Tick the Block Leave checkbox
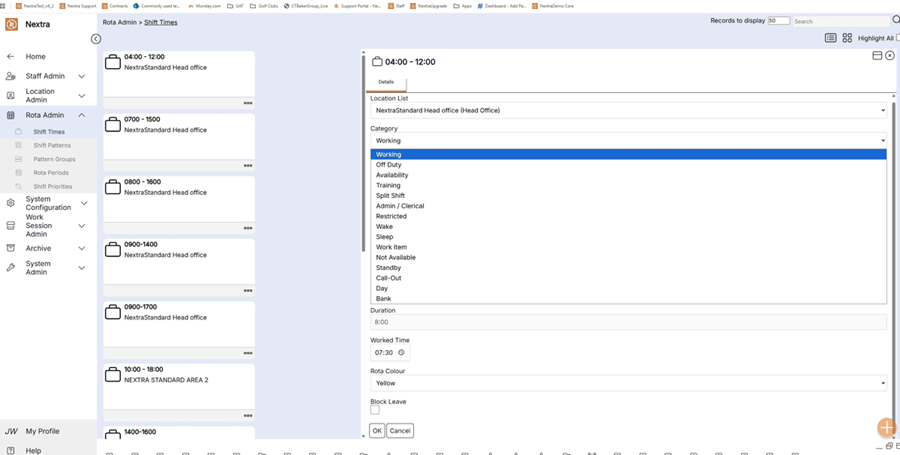This screenshot has height=455, width=900. 375,410
